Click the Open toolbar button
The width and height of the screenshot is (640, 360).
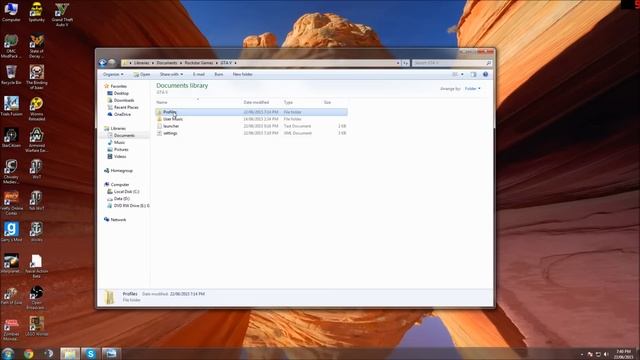click(142, 74)
